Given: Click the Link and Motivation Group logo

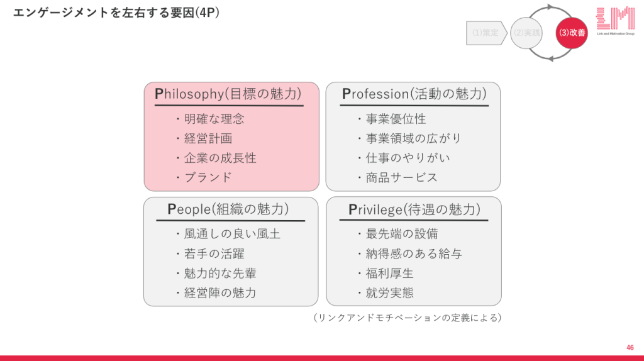Looking at the screenshot, I should [615, 21].
